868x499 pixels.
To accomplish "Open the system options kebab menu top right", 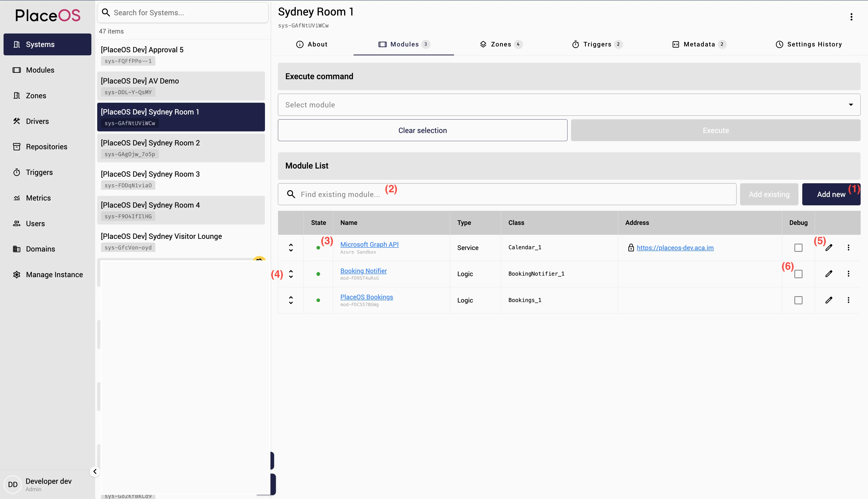I will 851,17.
